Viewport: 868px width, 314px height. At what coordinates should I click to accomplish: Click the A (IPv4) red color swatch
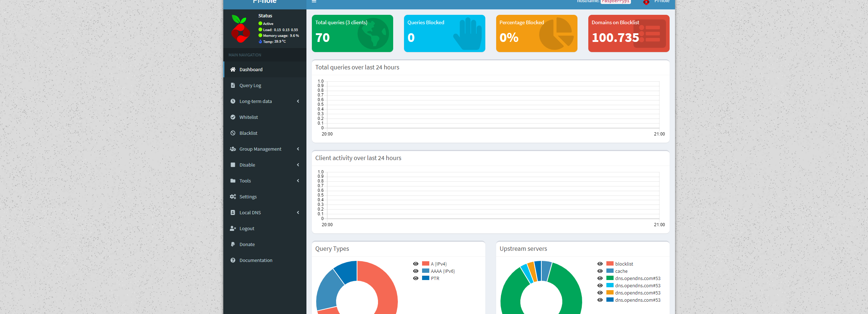coord(426,264)
